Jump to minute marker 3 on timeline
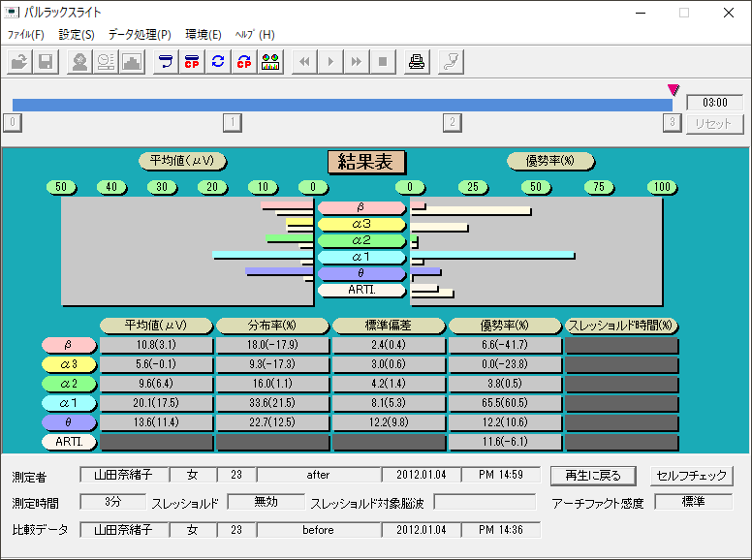 point(673,123)
